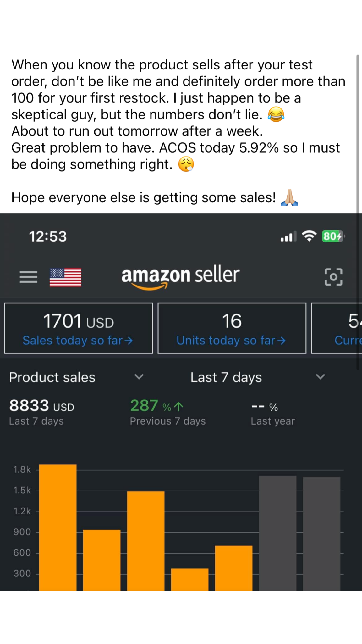
Task: Tap the cellular signal bars icon
Action: pyautogui.click(x=288, y=237)
